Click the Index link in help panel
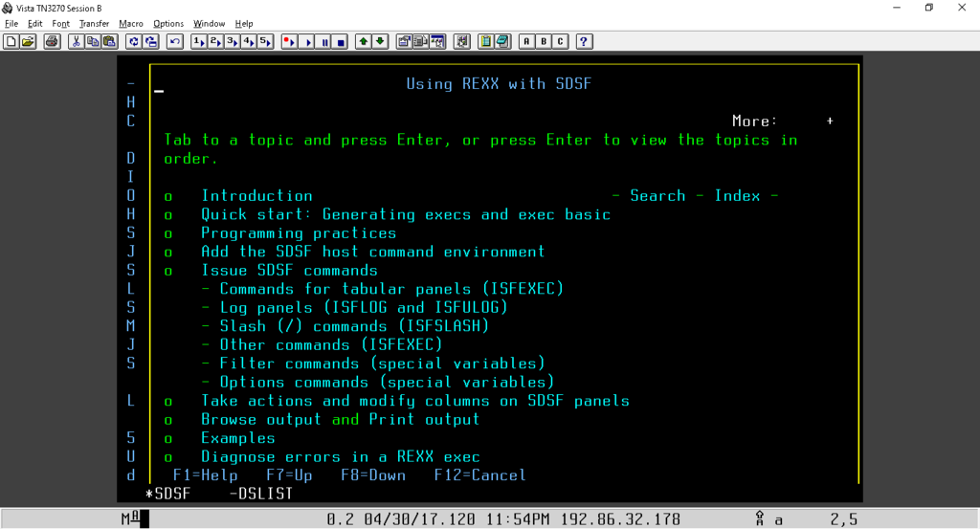 (738, 195)
